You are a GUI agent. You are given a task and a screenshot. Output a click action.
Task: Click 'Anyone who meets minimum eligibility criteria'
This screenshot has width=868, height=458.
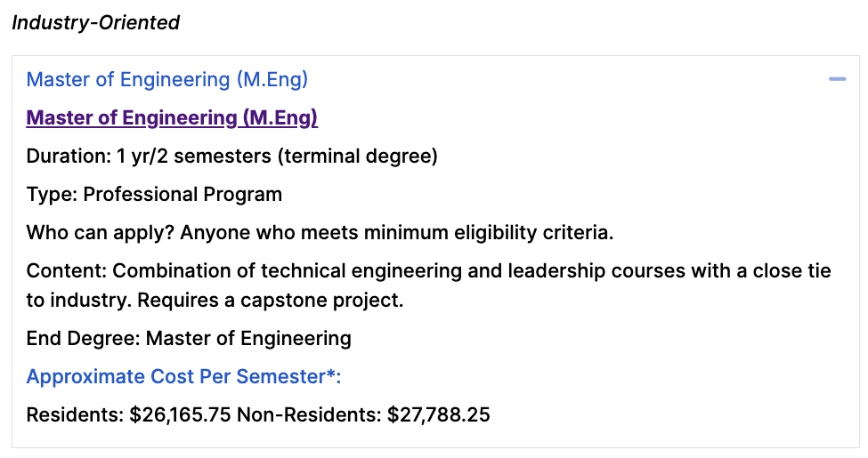click(395, 233)
